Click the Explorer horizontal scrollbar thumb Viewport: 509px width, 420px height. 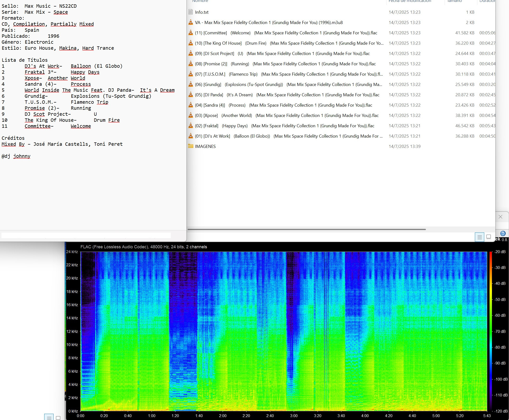[x=307, y=229]
